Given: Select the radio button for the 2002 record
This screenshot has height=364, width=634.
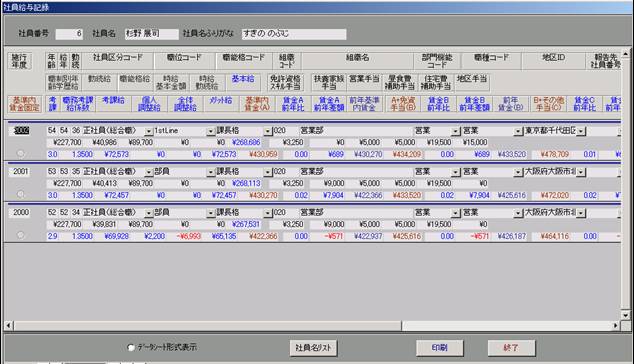Looking at the screenshot, I should click(x=20, y=153).
